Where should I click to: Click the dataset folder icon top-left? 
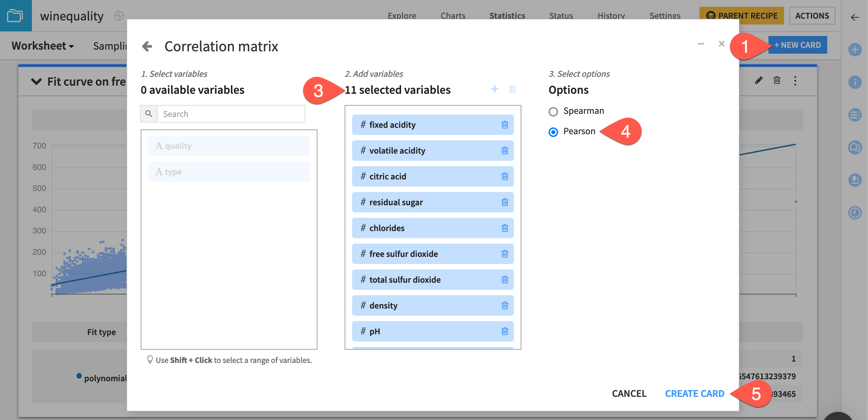pos(15,16)
